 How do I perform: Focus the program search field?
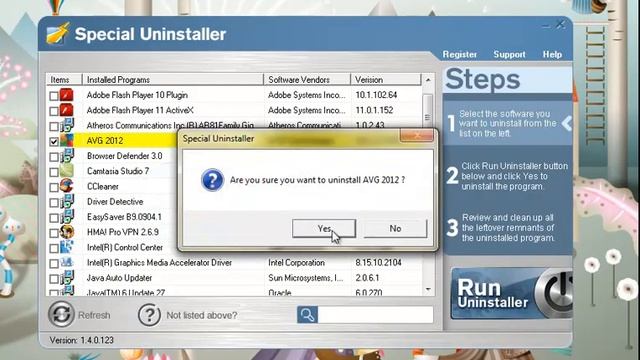[x=376, y=315]
